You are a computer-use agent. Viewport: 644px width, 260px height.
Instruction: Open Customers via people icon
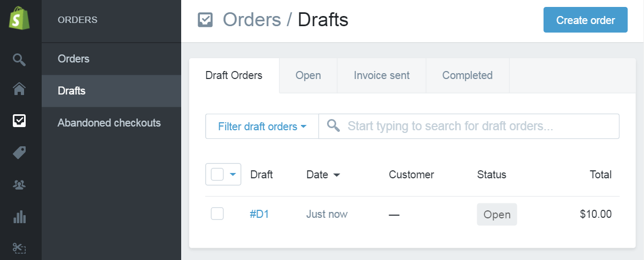tap(19, 185)
